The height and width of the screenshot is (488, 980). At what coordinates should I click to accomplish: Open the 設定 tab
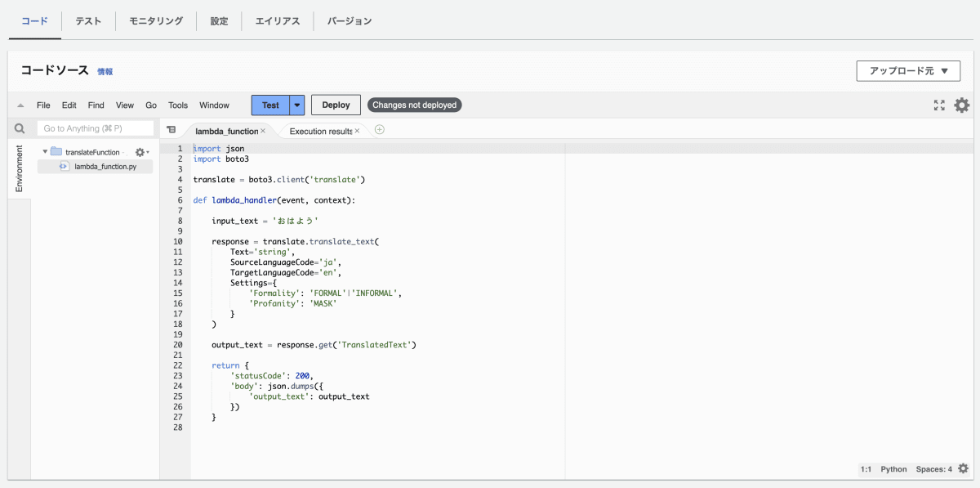(x=219, y=21)
